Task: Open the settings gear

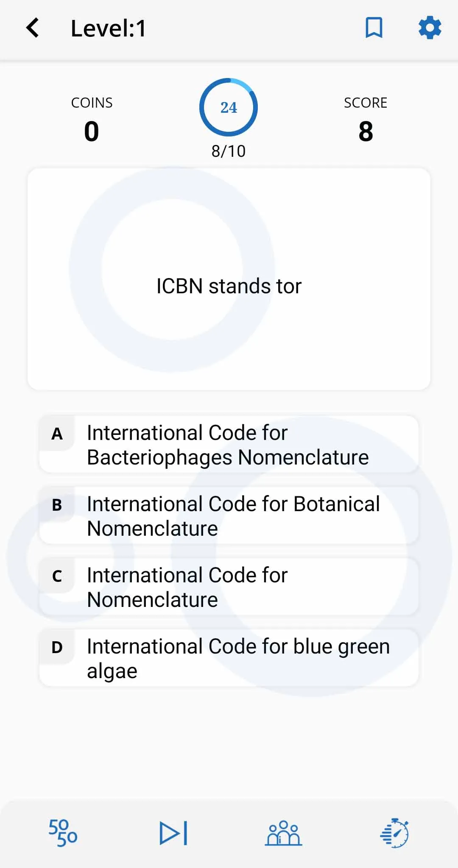Action: [x=430, y=28]
